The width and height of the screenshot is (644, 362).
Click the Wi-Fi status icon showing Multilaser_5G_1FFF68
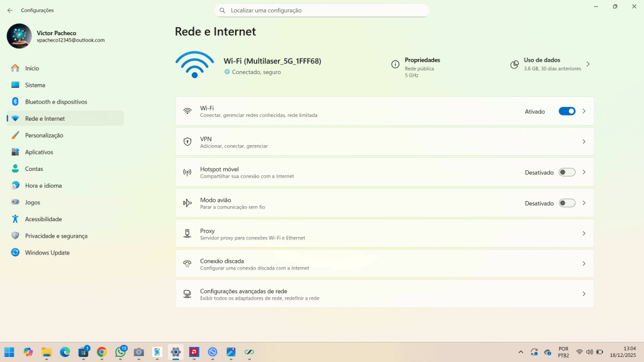click(194, 65)
